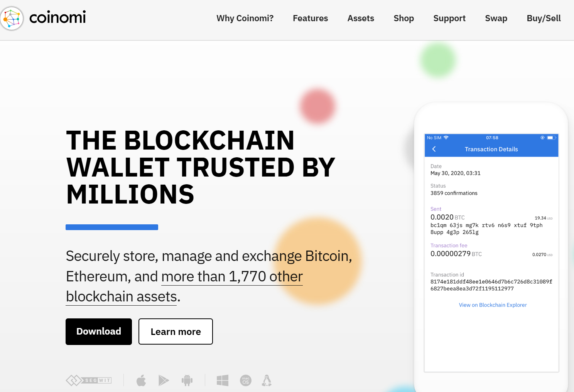This screenshot has height=392, width=574.
Task: Open the Features menu item
Action: (x=311, y=19)
